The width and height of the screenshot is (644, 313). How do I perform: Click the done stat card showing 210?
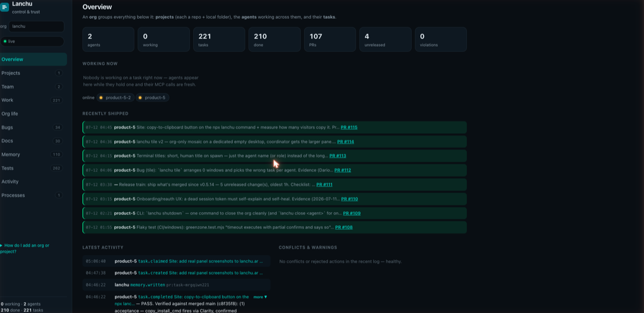274,40
